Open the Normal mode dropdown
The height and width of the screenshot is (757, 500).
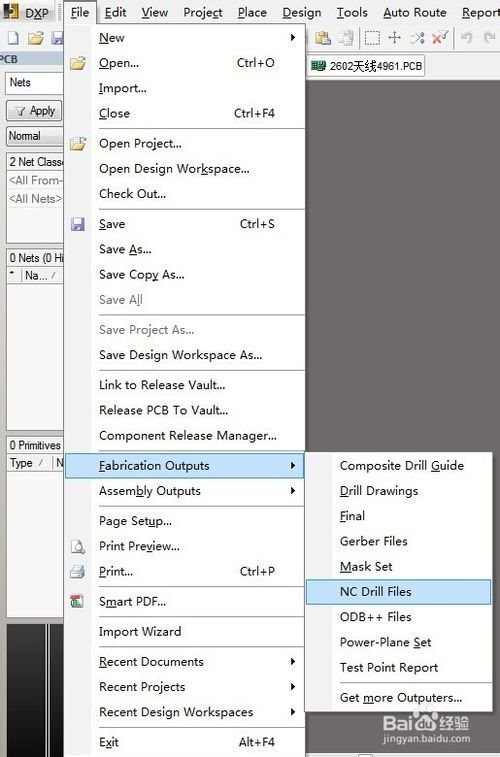(35, 136)
